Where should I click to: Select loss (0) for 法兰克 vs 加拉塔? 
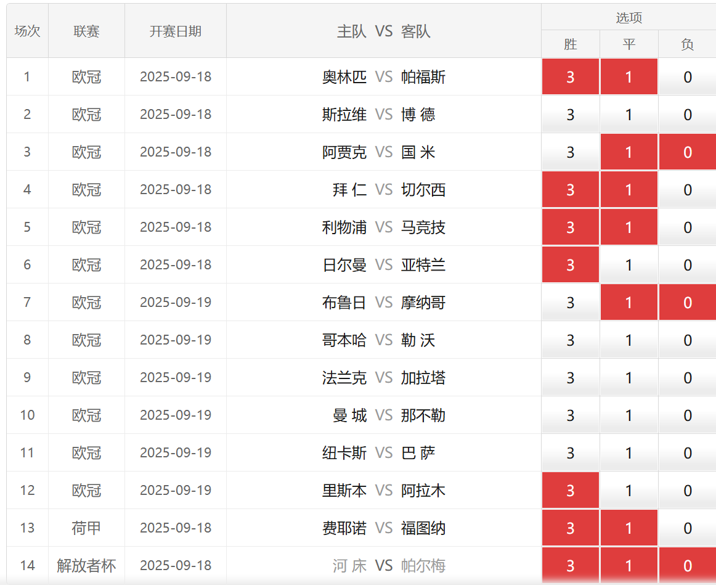click(x=688, y=377)
